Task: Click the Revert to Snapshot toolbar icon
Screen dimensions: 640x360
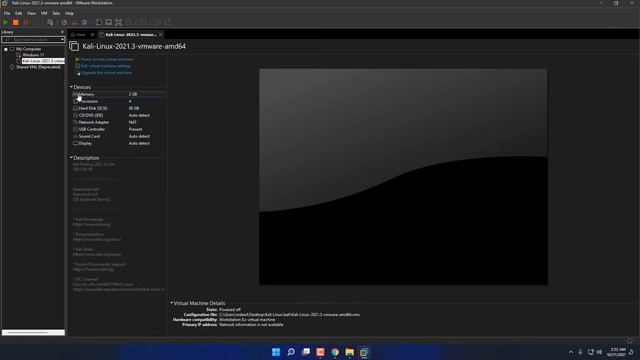Action: (x=74, y=22)
